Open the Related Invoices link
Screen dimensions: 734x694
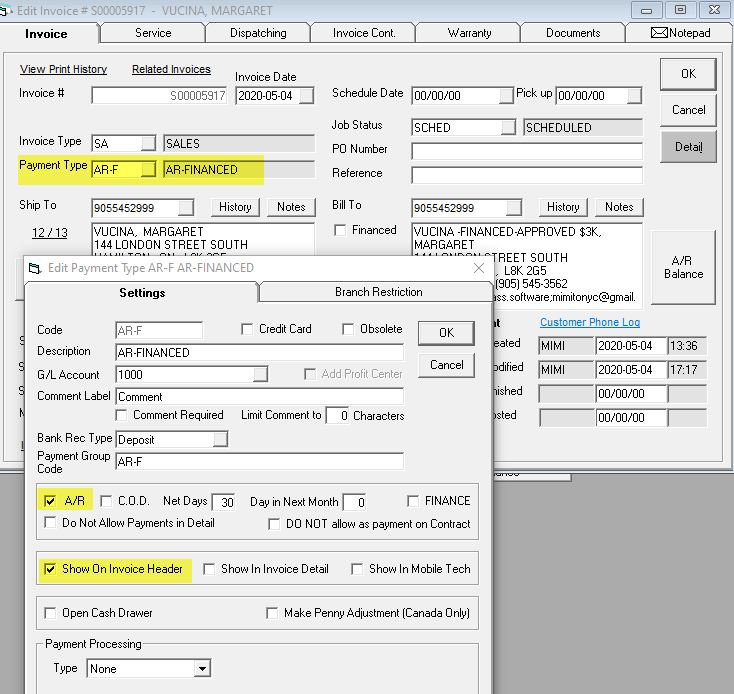(171, 69)
